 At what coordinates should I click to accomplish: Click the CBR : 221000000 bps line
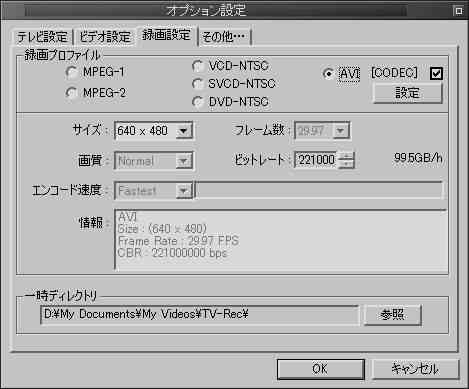click(172, 253)
